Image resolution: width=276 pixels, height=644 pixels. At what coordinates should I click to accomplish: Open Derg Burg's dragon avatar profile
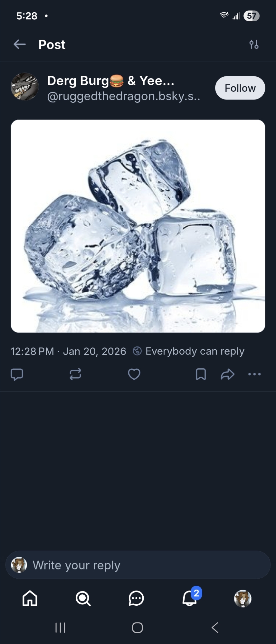tap(25, 87)
